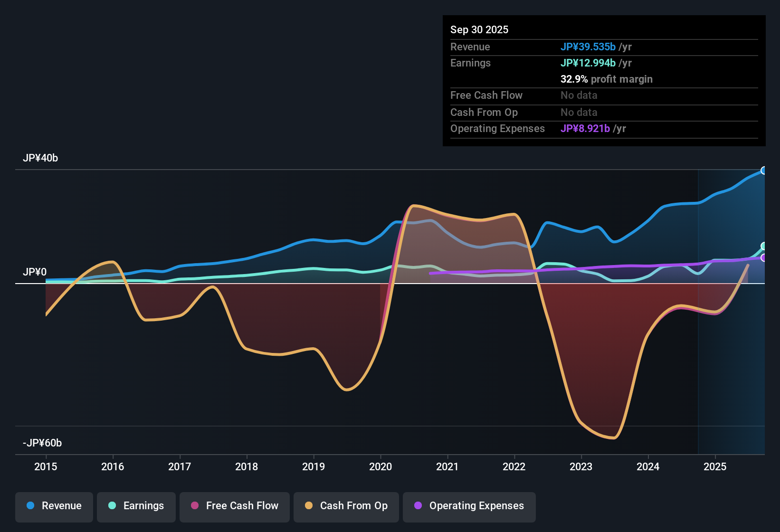The width and height of the screenshot is (780, 532).
Task: Select the 2020 year label on the axis
Action: tap(380, 467)
